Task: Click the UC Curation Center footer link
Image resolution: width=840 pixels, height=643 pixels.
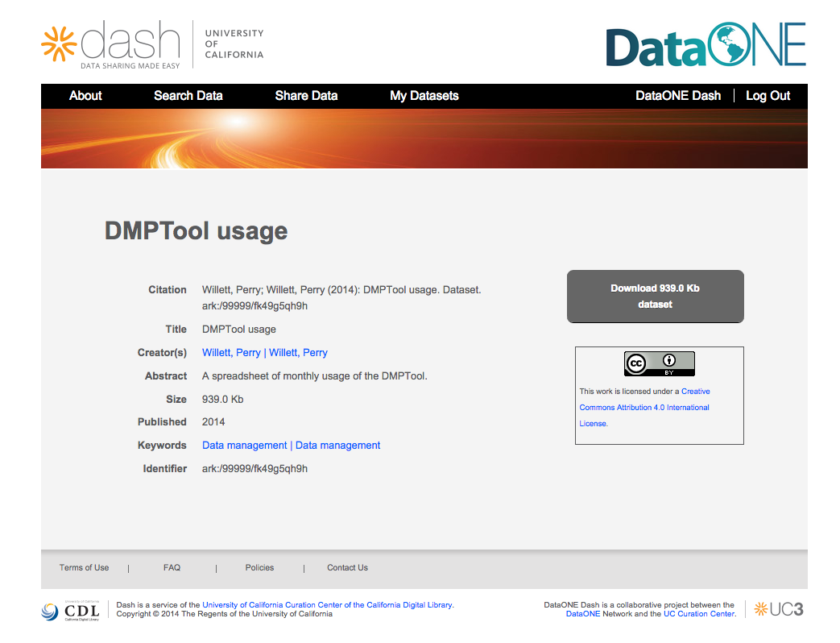Action: coord(699,614)
